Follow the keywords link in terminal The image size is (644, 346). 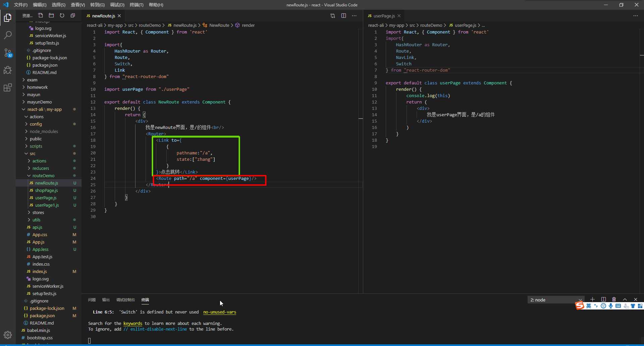coord(133,323)
